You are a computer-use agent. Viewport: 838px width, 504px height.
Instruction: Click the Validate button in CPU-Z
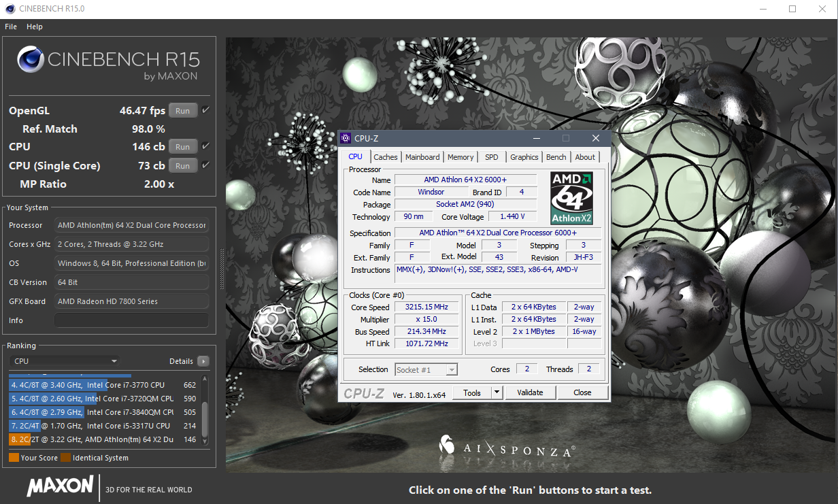click(530, 392)
